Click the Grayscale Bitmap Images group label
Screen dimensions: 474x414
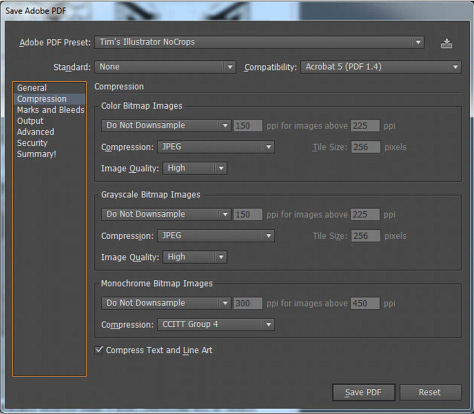pyautogui.click(x=151, y=195)
